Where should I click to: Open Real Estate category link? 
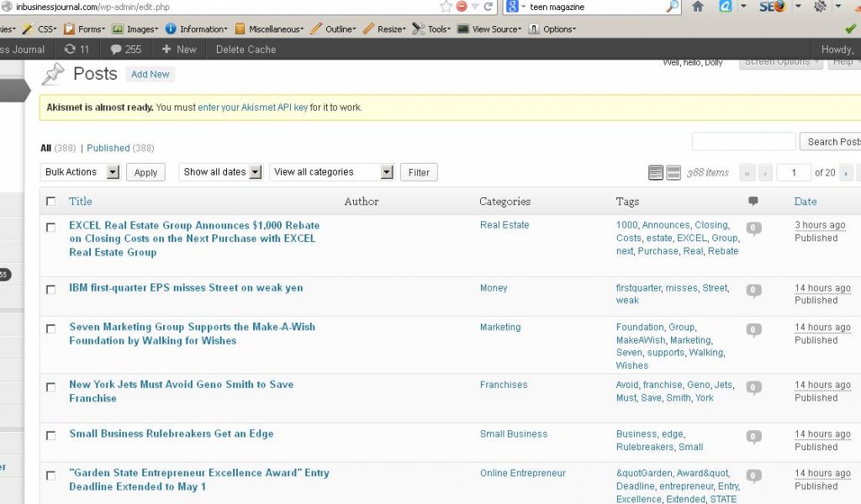504,225
